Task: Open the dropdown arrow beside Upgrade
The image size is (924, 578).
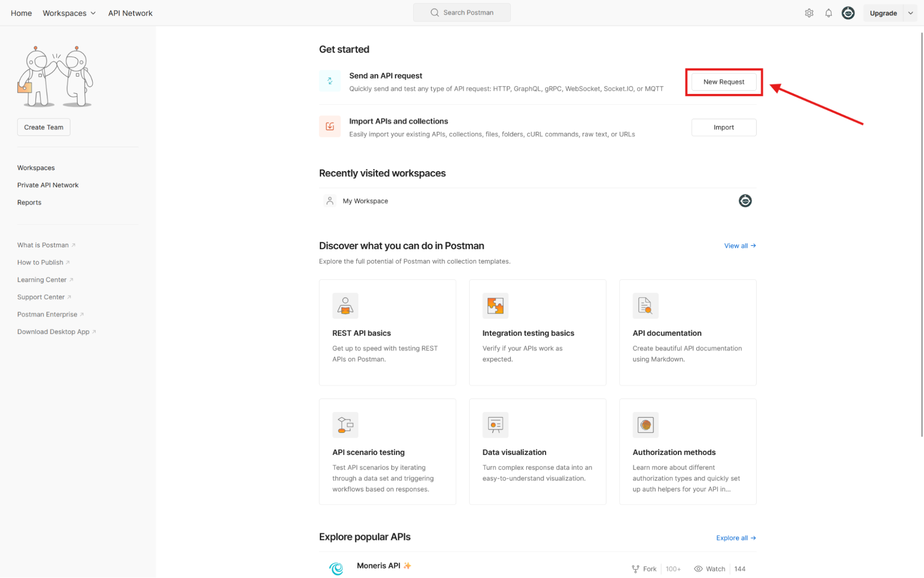Action: click(910, 13)
